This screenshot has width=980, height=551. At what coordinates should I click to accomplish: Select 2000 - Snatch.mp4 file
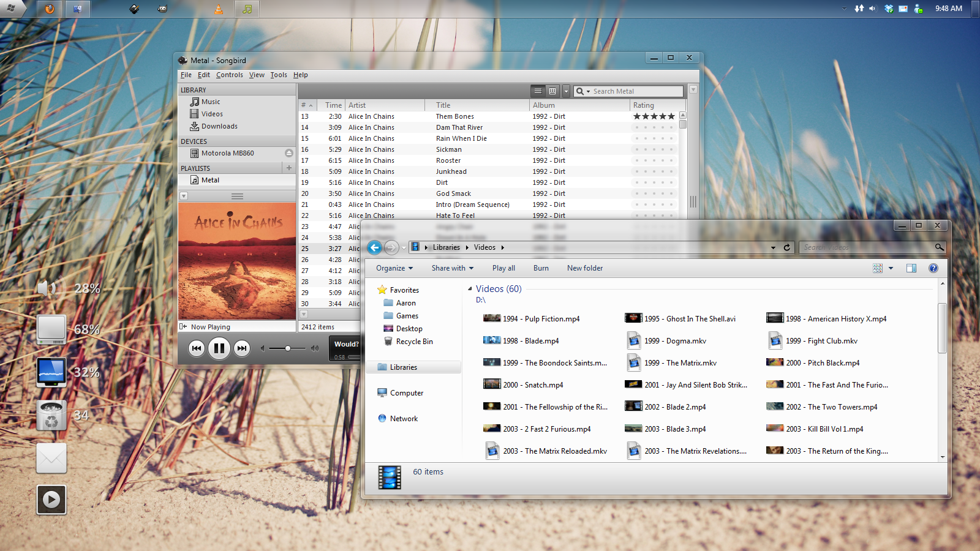(524, 385)
